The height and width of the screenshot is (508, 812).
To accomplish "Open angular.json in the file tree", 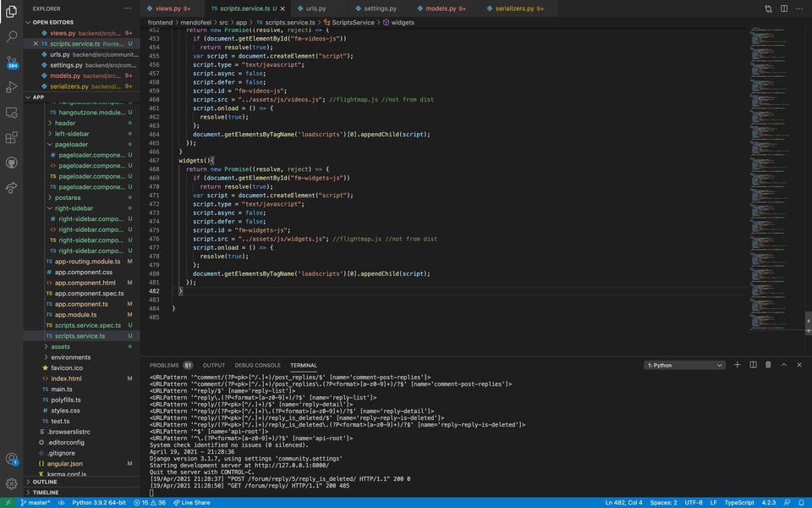I will coord(65,464).
